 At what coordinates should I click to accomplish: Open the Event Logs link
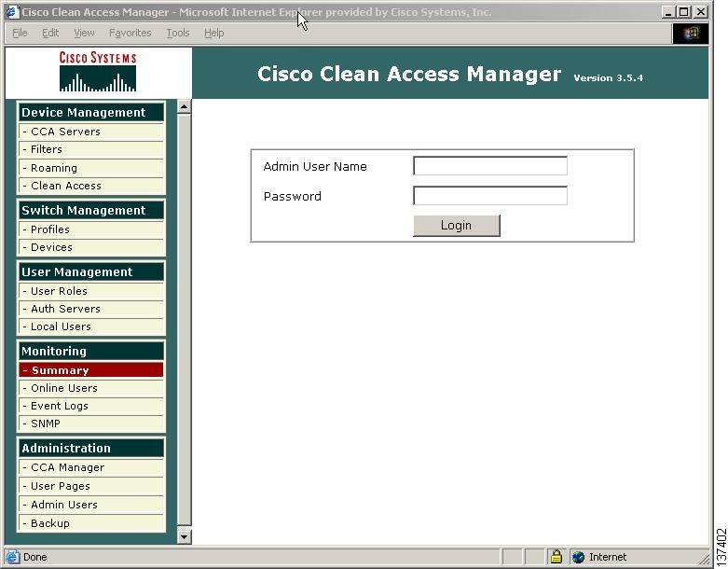91,406
